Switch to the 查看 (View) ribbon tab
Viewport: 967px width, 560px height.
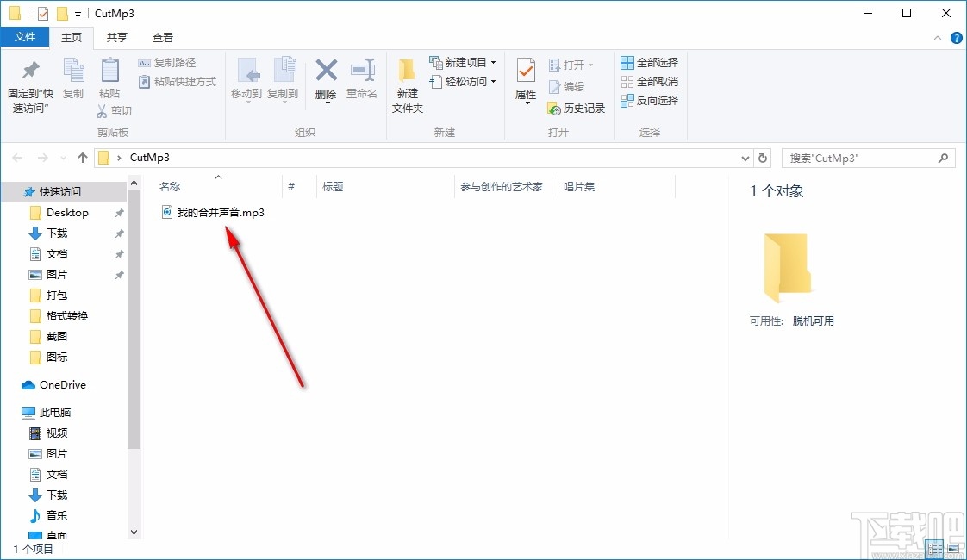(162, 37)
